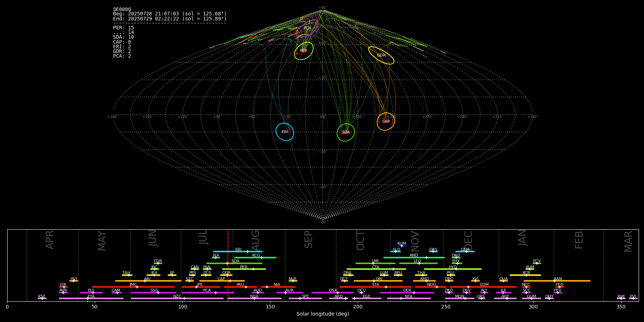Select the AUR shower bar in timeline

(x=289, y=293)
